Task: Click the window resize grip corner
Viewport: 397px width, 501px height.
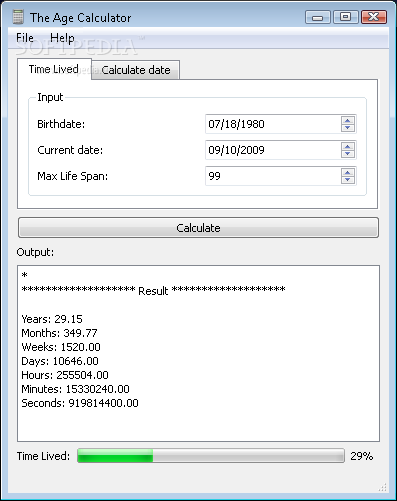Action: coord(383,487)
